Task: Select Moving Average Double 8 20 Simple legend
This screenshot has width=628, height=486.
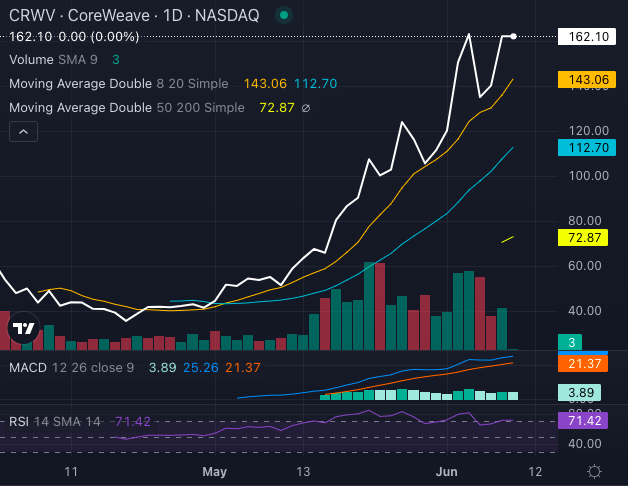Action: point(119,84)
